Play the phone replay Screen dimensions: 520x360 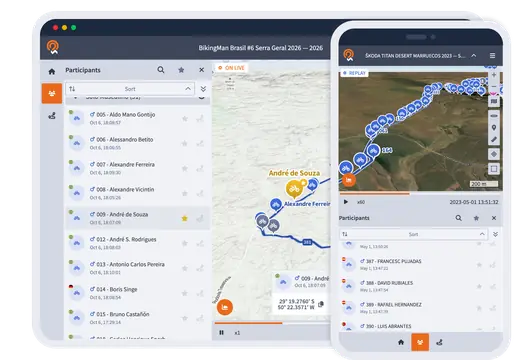point(346,202)
